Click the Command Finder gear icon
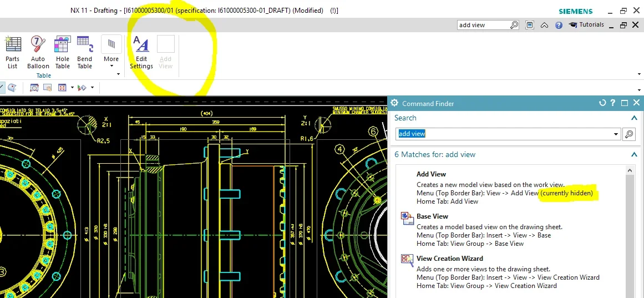Screen dimensions: 644x298 394,103
